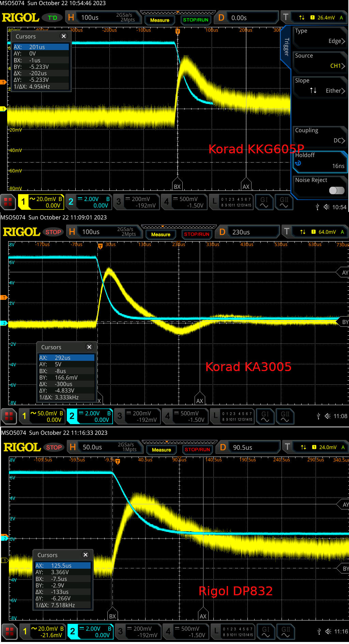Screen dimensions: 349x644
Task: Open GII generator in the 10:54 capture
Action: click(x=284, y=202)
